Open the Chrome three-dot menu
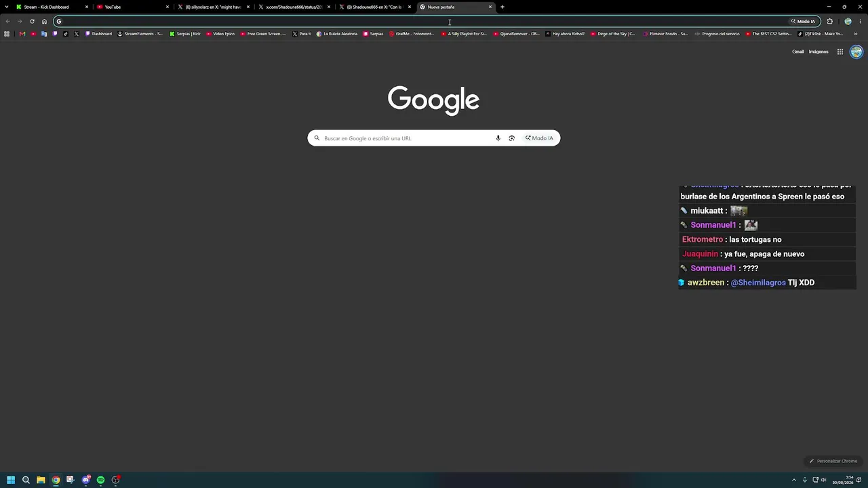868x488 pixels. pos(860,21)
